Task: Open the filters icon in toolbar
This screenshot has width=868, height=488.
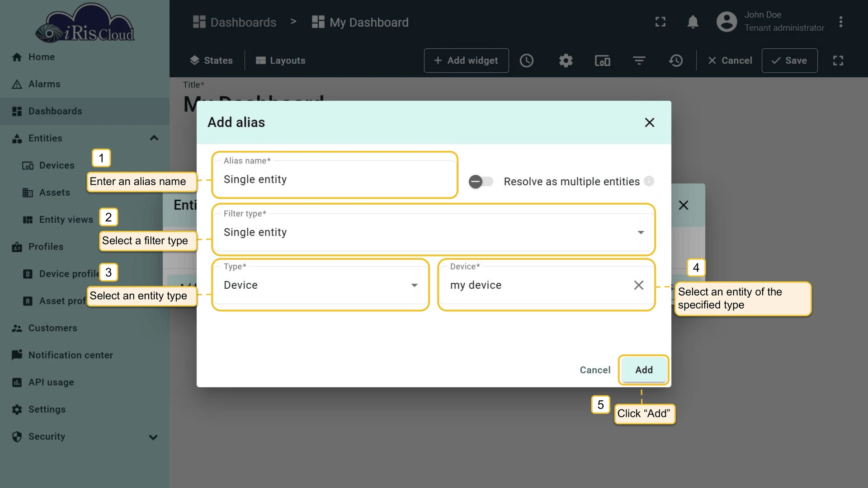Action: point(639,61)
